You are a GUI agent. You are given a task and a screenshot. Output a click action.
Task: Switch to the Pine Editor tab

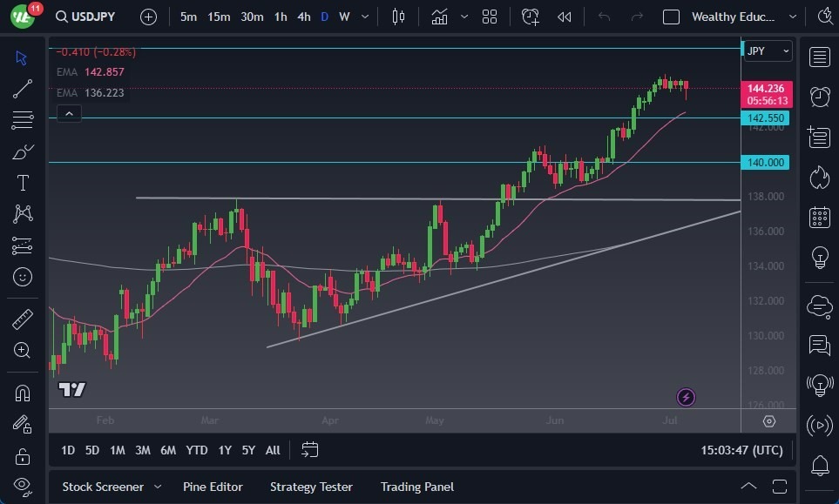[213, 487]
